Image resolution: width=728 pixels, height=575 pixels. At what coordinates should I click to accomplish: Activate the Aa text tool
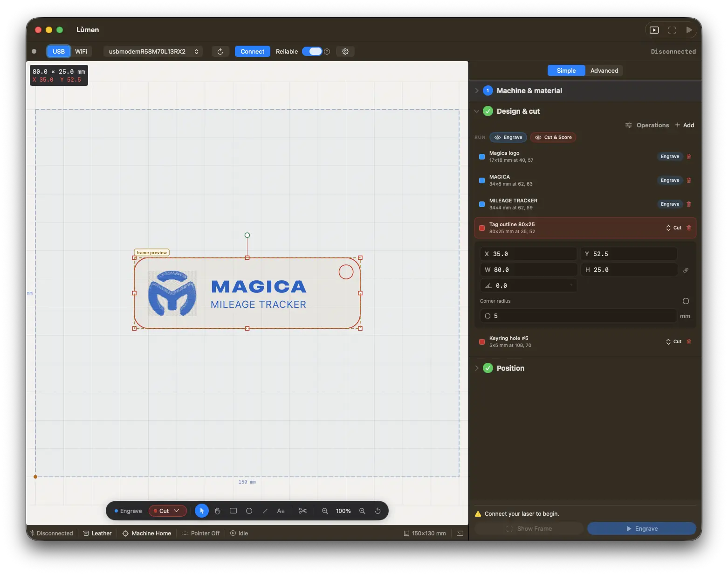point(281,511)
